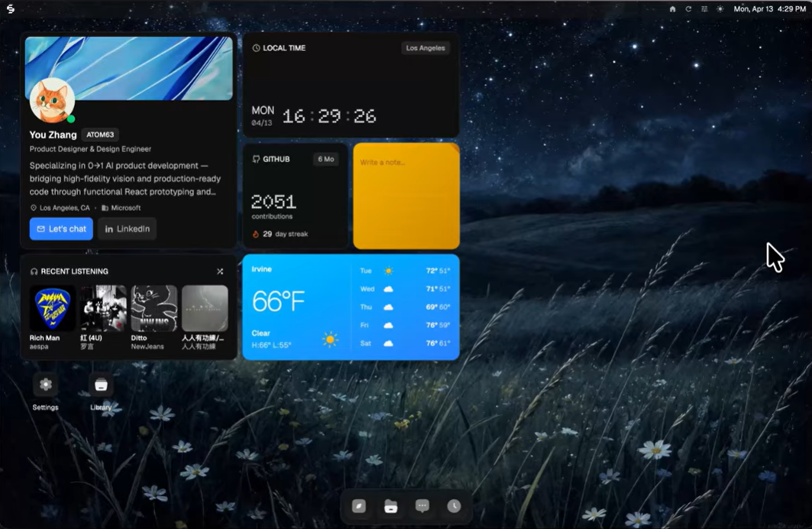812x529 pixels.
Task: Open the file manager icon in the dock
Action: coord(390,506)
